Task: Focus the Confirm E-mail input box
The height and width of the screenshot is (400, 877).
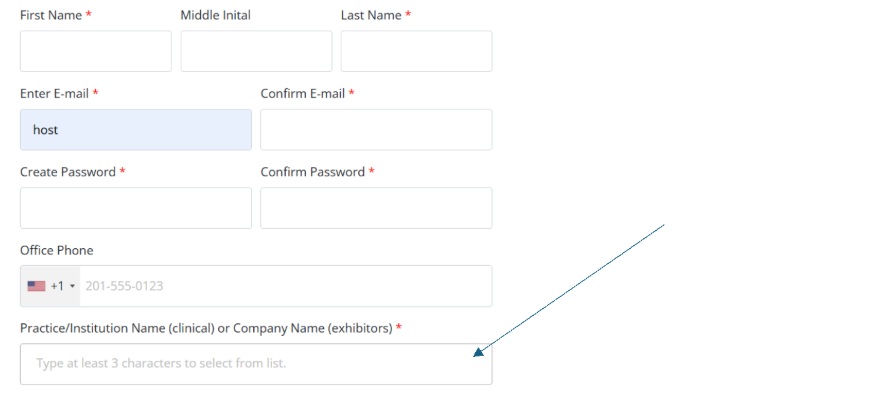Action: [376, 130]
